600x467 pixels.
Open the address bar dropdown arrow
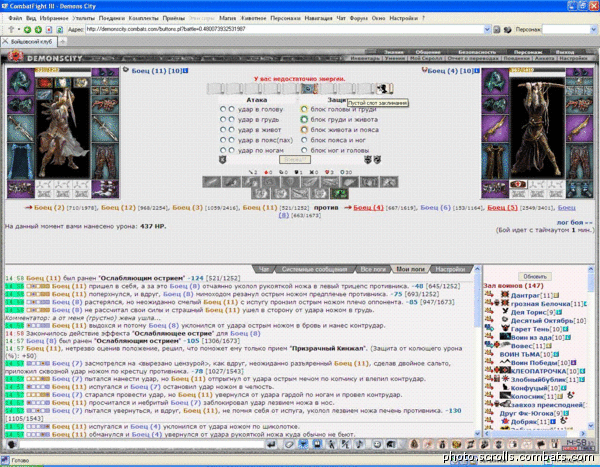click(x=487, y=29)
